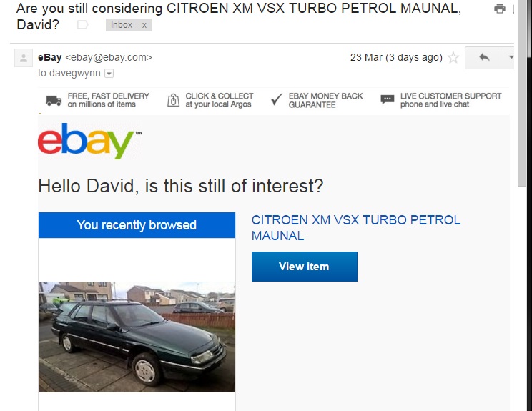Screen dimensions: 532x411
Task: Remove the Inbox label with x
Action: pos(144,25)
